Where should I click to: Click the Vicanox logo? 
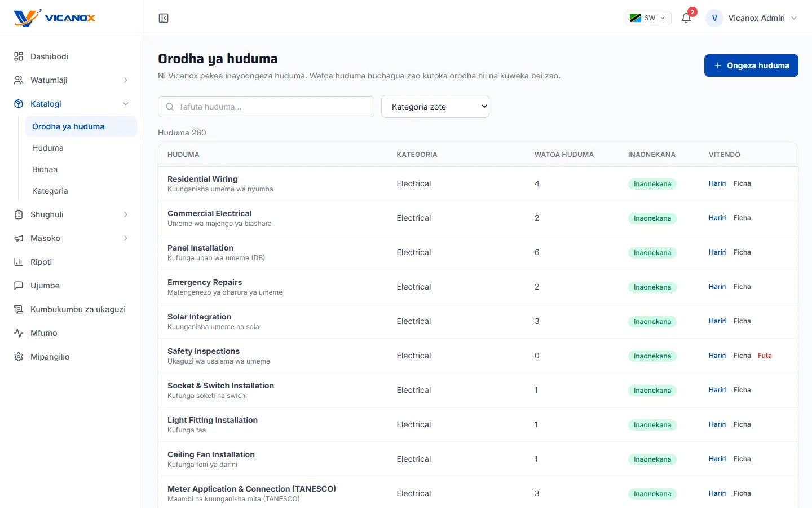pos(55,18)
